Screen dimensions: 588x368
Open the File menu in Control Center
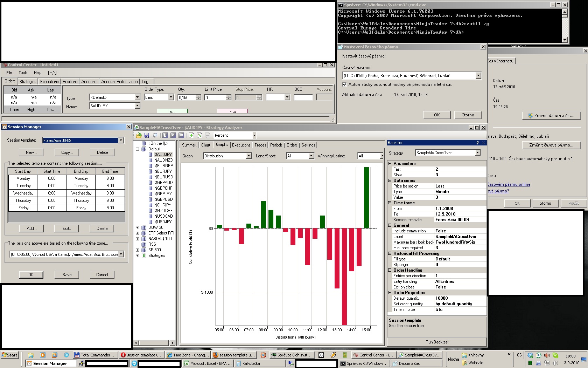pyautogui.click(x=9, y=73)
